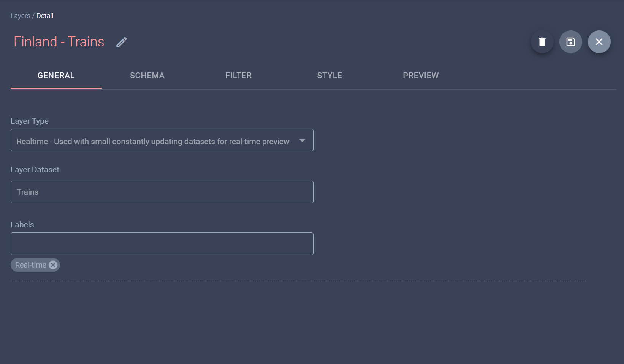Save changes with the floppy disk icon

570,42
